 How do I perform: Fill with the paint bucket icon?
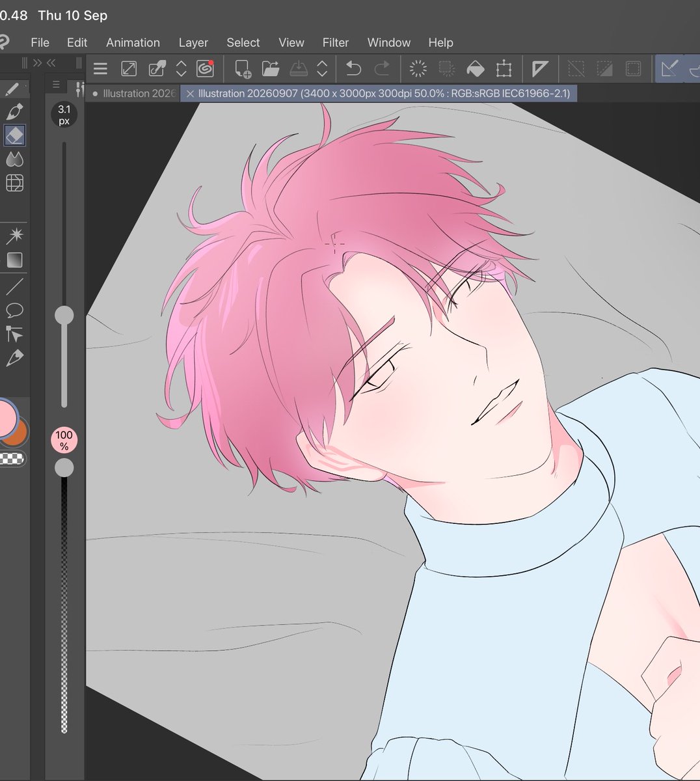(476, 68)
